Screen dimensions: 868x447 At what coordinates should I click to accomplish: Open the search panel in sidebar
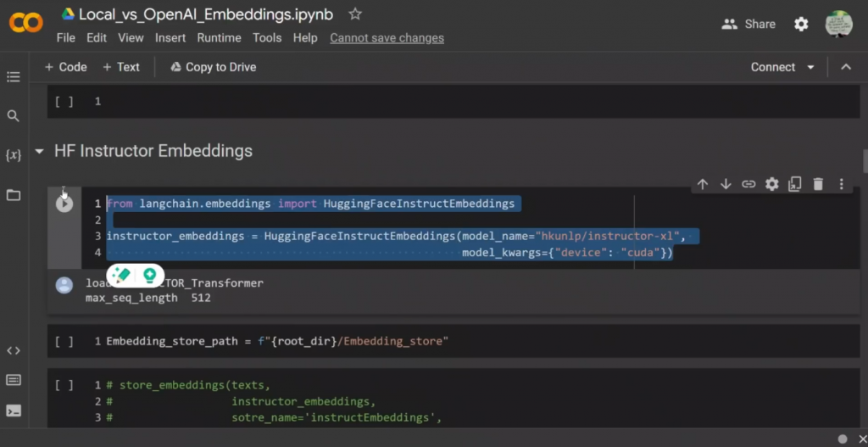(x=13, y=116)
